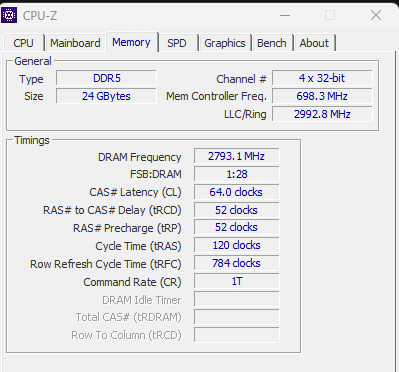Click the CAS# Latency (CL) label
Image resolution: width=399 pixels, height=372 pixels.
[135, 192]
